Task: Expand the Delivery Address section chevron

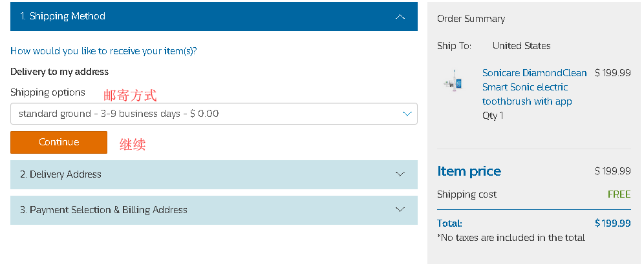Action: point(400,174)
